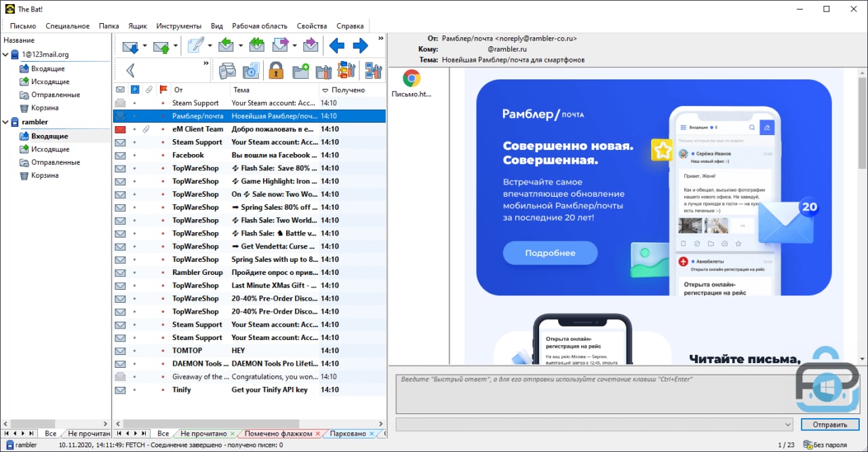Screen dimensions: 868x452
Task: Select the Входящие folder under 1@123mail.org
Action: point(47,69)
